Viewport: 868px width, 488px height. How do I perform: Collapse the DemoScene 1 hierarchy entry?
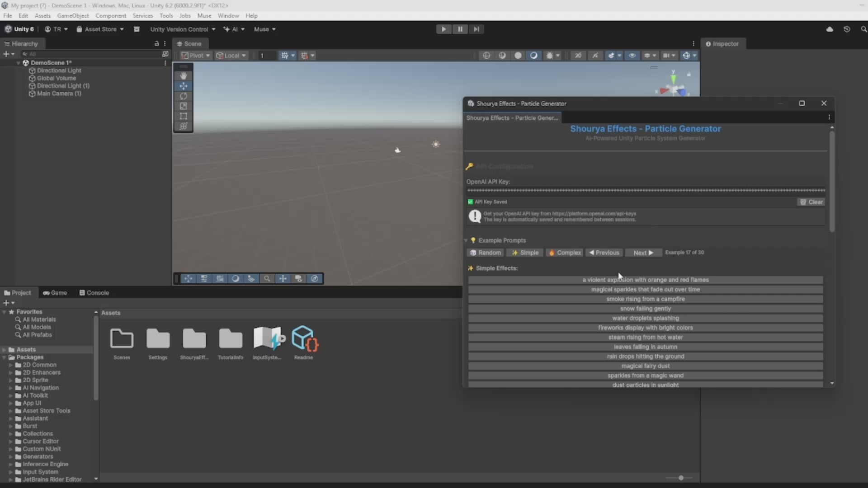[x=19, y=63]
